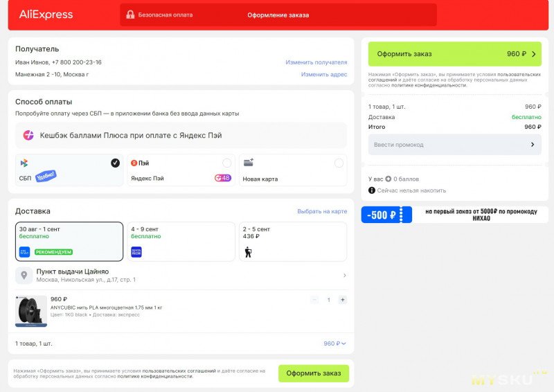Open пользовательских соглашений link in bottom notice
This screenshot has height=392, width=554.
point(179,371)
